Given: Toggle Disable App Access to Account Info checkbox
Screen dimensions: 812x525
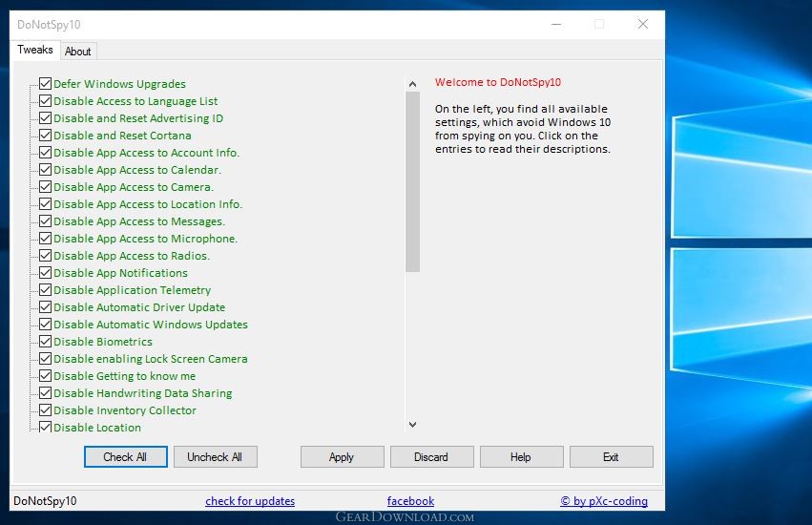Looking at the screenshot, I should click(46, 152).
